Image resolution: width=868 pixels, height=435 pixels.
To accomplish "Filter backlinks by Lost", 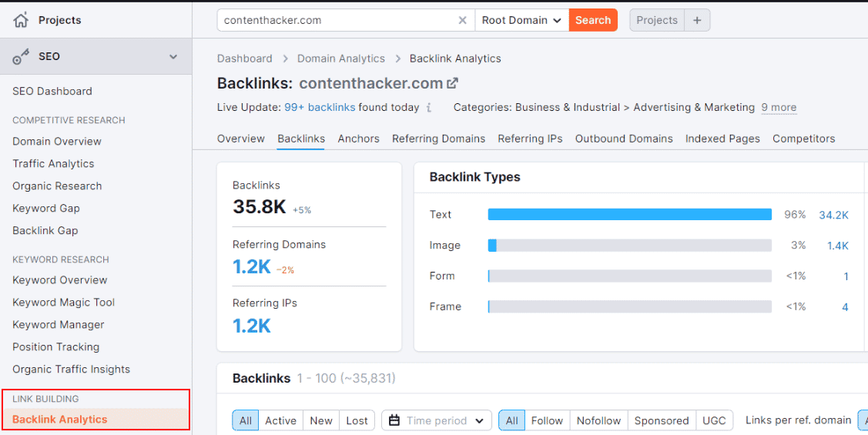I will [357, 420].
